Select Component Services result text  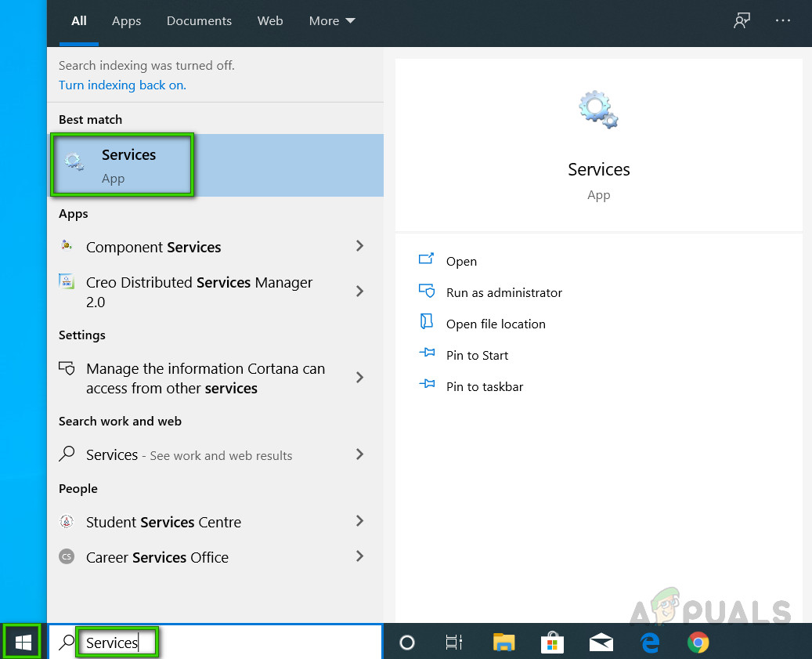coord(153,247)
